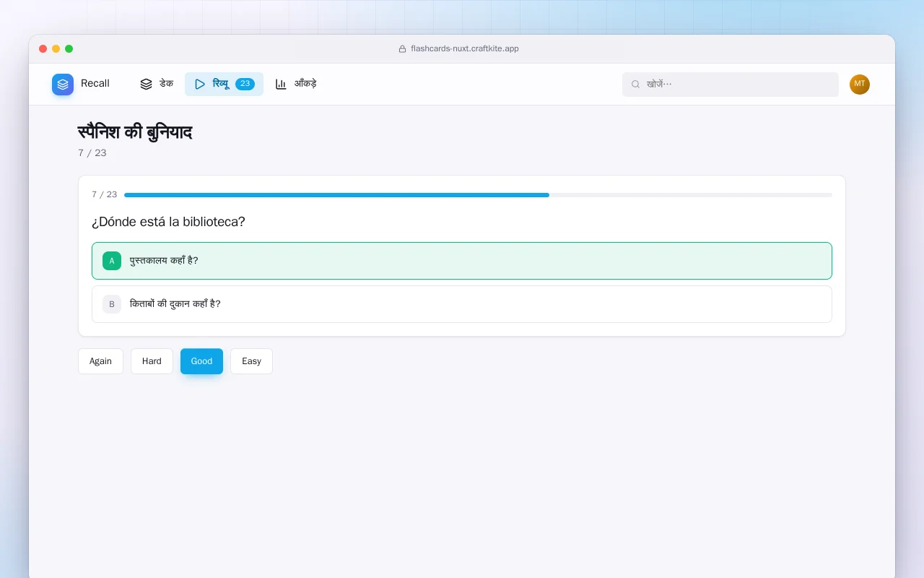Click the magnifier icon in the search box
924x578 pixels.
[636, 85]
